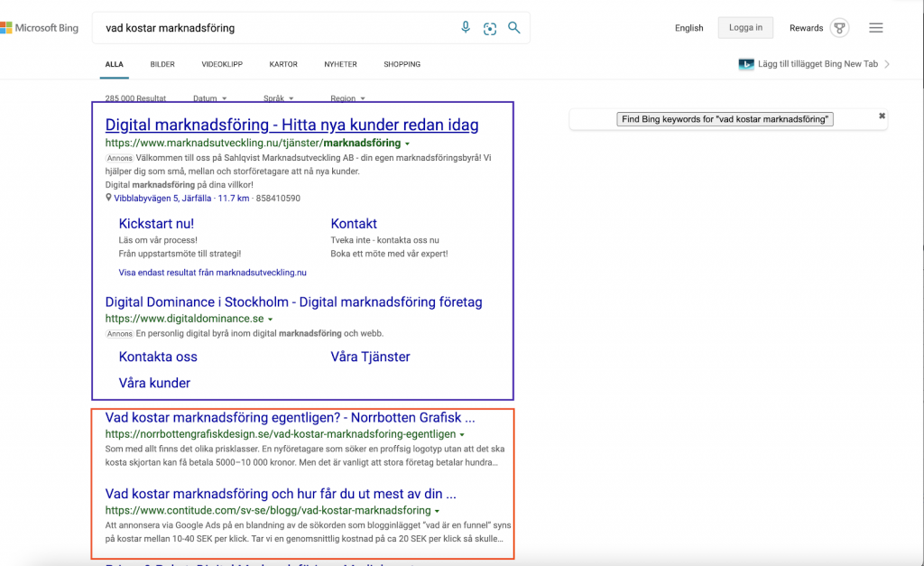The width and height of the screenshot is (924, 566).
Task: Expand arrow next to marknadsutveckling.nu URL
Action: (407, 144)
